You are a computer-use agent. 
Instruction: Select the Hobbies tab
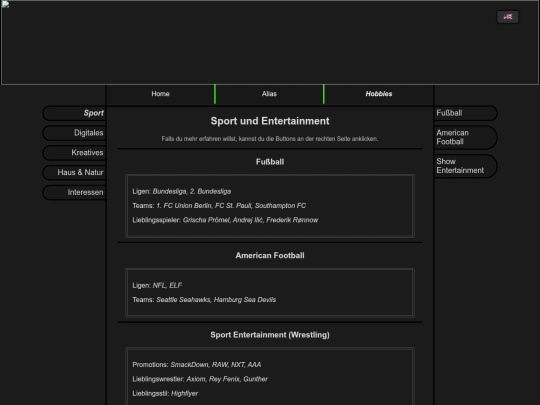pyautogui.click(x=379, y=94)
